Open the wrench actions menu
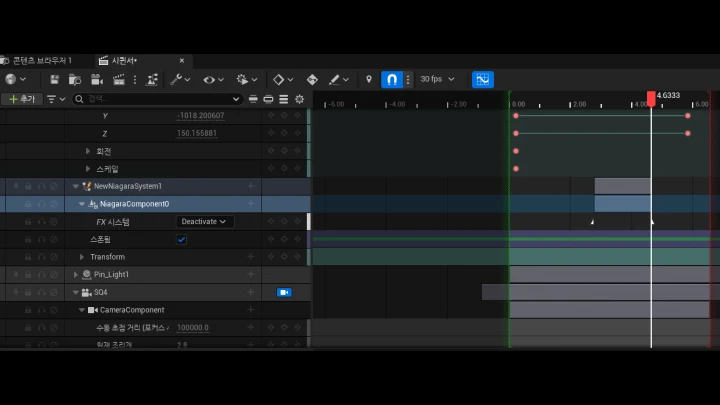 180,79
